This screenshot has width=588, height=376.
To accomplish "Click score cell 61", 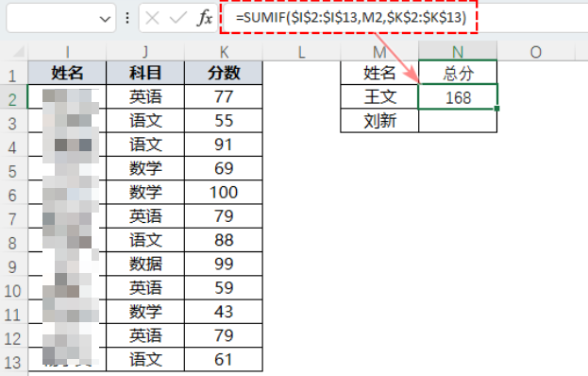I will (224, 360).
